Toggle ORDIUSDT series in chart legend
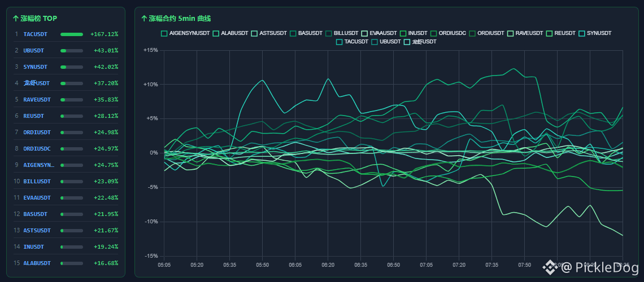Viewport: 644px width, 282px height. (487, 33)
